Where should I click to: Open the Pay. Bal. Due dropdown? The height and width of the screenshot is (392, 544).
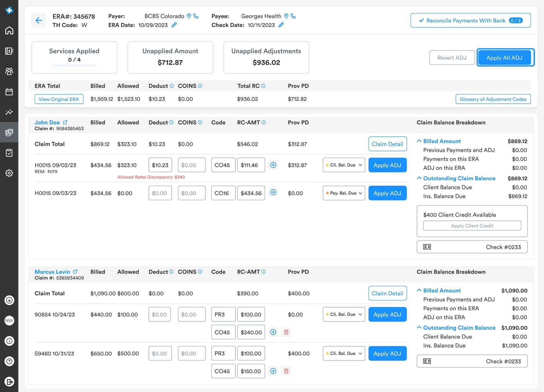tap(344, 193)
